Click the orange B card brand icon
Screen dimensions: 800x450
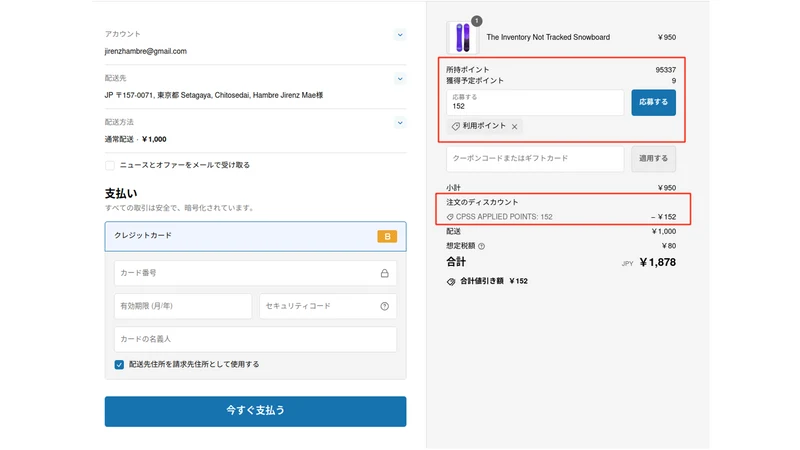[x=387, y=236]
